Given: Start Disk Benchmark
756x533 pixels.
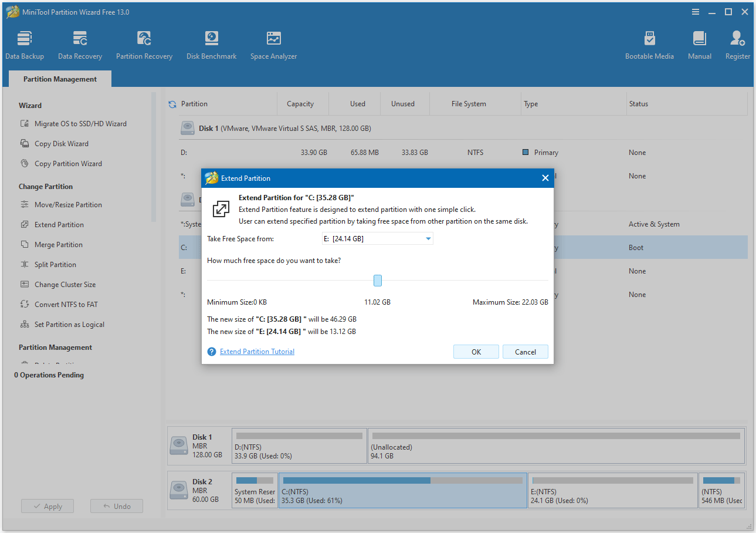Looking at the screenshot, I should pos(211,44).
